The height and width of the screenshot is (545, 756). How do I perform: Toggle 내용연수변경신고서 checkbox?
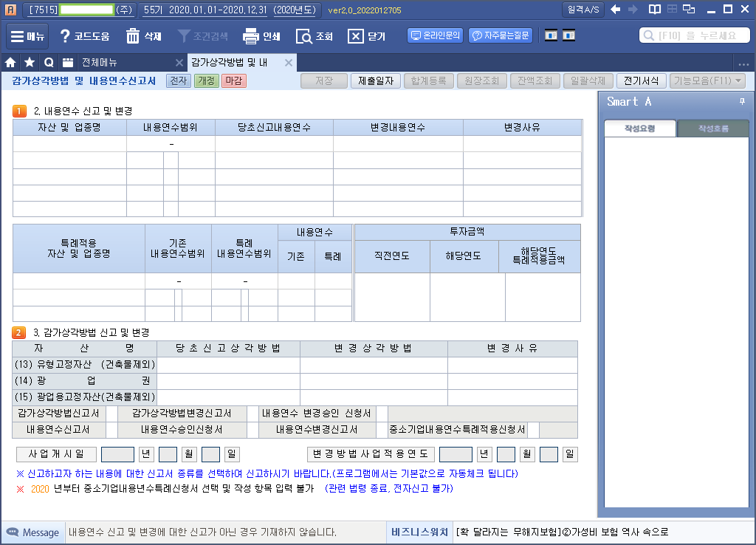(x=382, y=430)
